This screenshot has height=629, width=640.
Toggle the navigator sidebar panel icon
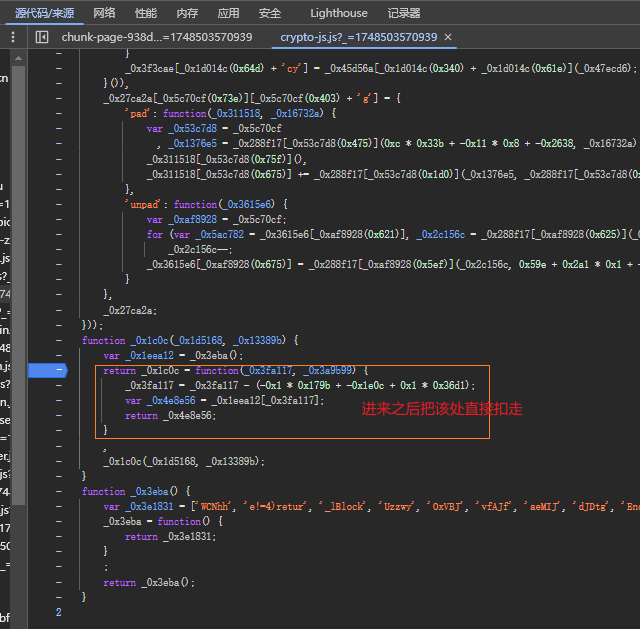pos(42,37)
